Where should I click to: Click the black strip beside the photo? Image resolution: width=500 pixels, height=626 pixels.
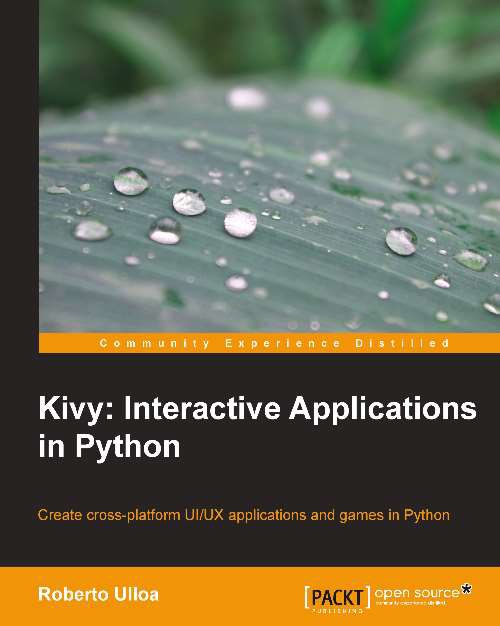click(19, 176)
